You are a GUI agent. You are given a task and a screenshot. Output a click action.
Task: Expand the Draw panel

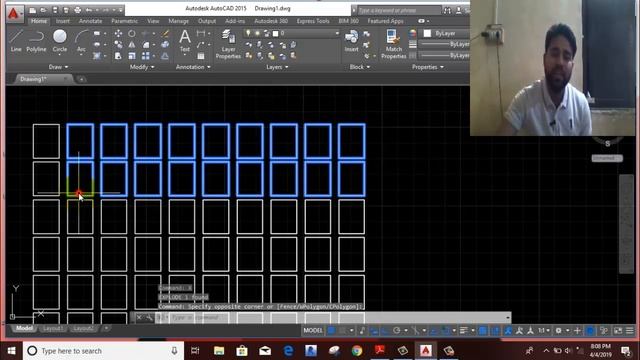click(x=58, y=67)
